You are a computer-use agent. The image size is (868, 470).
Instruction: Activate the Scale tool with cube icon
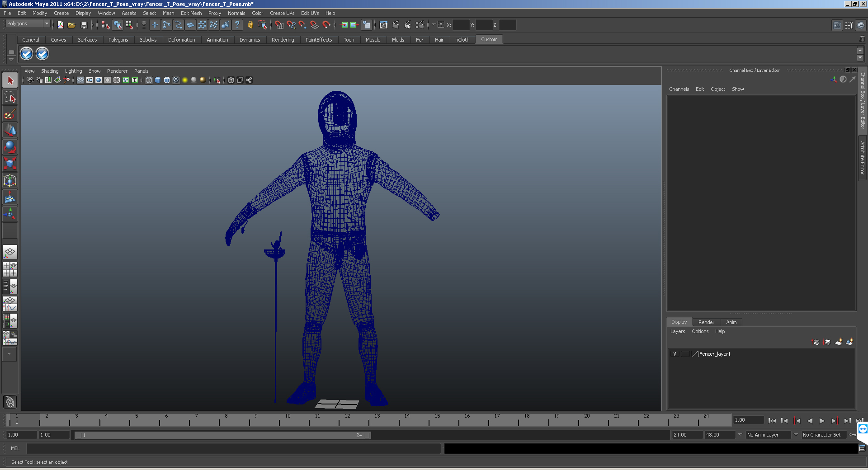[x=10, y=164]
